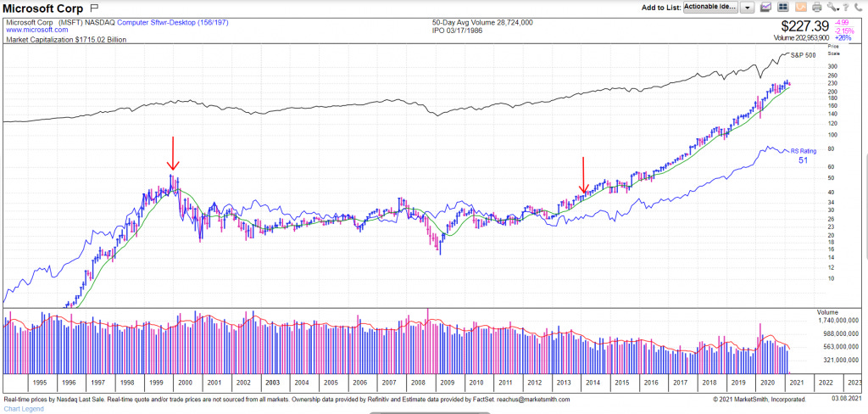
Task: Open the Chart Legend link
Action: (23, 408)
